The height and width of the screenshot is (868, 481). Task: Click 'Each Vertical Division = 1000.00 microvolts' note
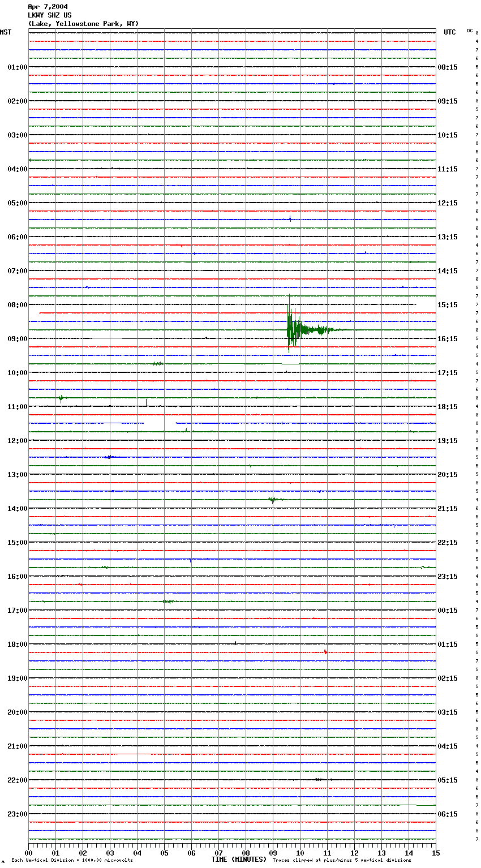tap(72, 860)
